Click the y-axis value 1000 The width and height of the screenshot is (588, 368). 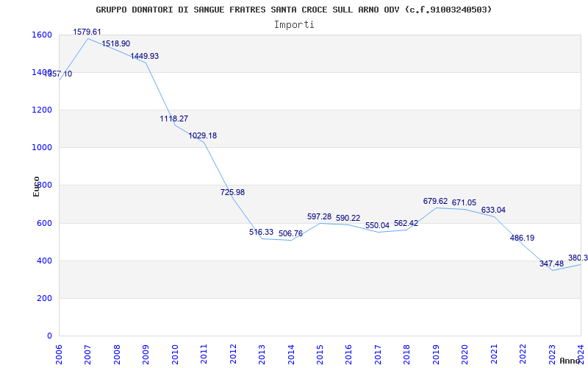tap(43, 148)
